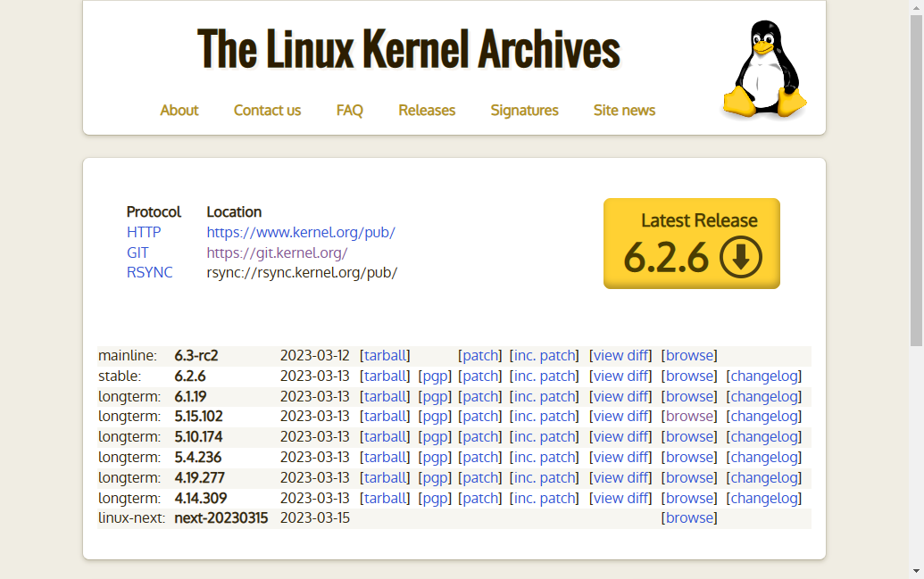Browse the linux-next next-20230315 tree
This screenshot has width=924, height=579.
click(x=689, y=517)
